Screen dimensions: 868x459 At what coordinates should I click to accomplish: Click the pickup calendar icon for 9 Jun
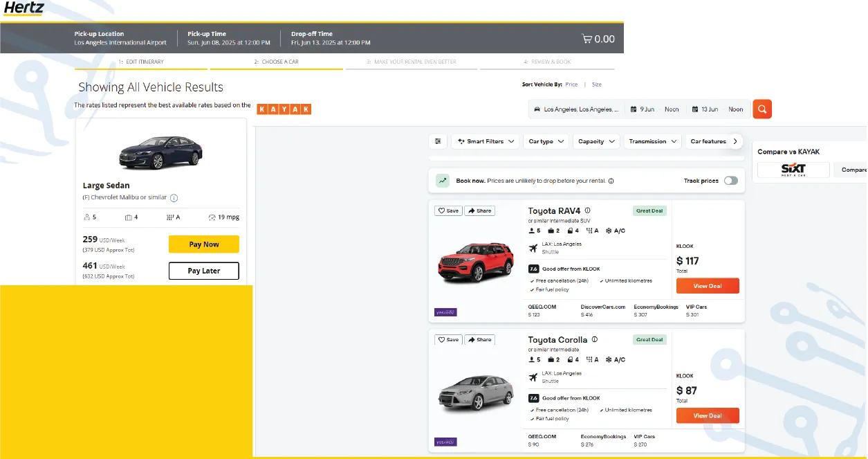(634, 109)
